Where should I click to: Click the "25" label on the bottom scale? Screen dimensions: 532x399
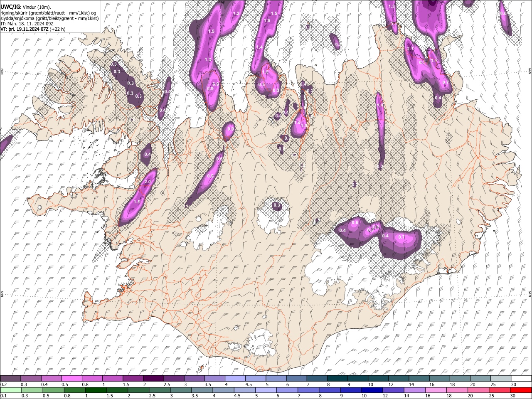coord(492,396)
